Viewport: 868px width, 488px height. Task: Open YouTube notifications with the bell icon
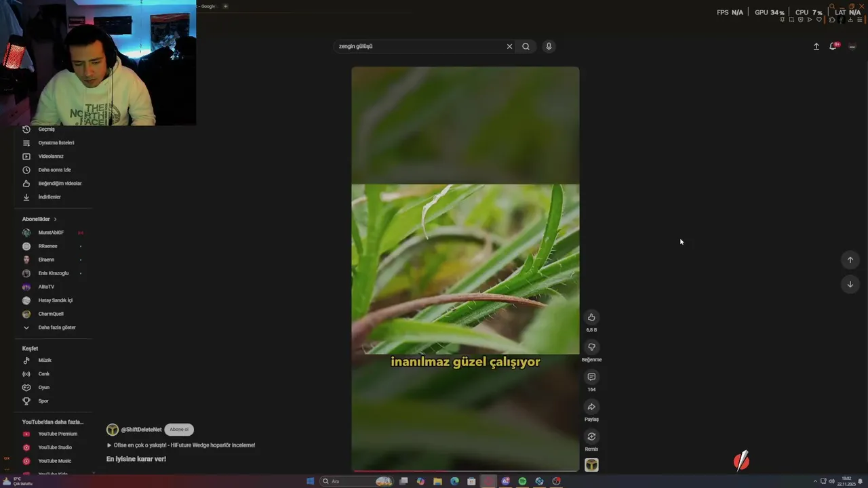pyautogui.click(x=833, y=46)
